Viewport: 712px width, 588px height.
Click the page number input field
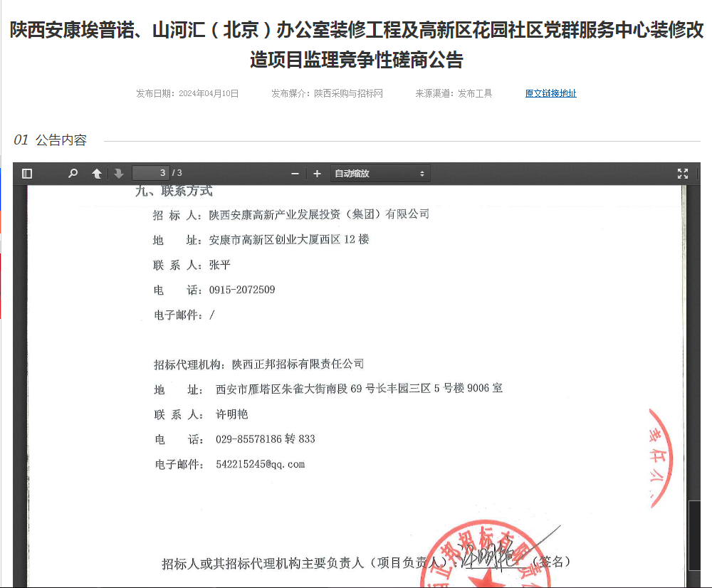(x=151, y=173)
